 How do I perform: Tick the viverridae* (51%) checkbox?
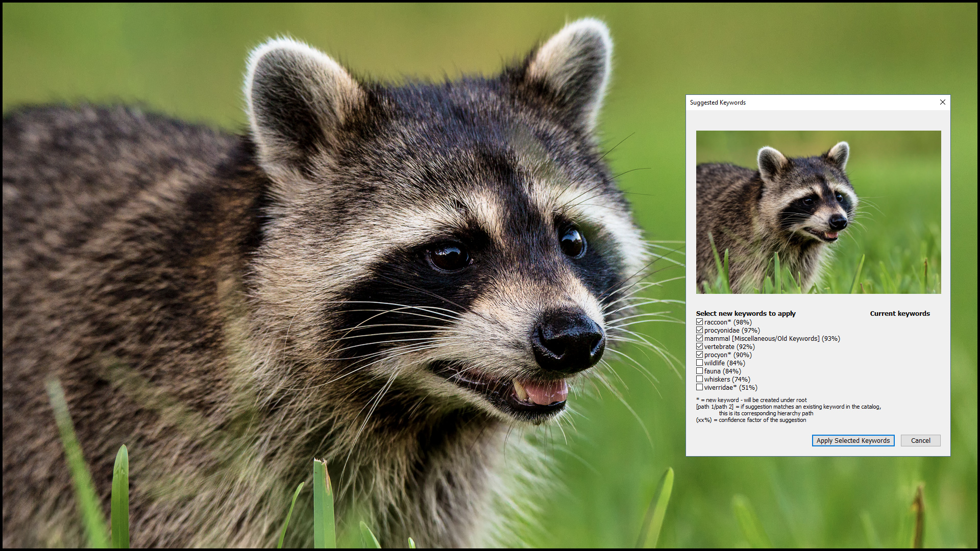click(699, 387)
